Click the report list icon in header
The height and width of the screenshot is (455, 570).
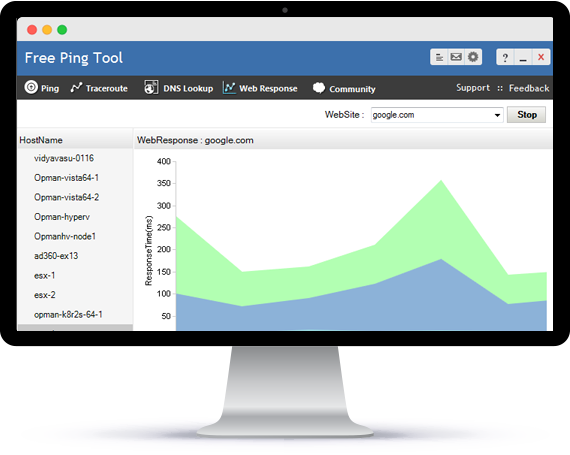[439, 57]
